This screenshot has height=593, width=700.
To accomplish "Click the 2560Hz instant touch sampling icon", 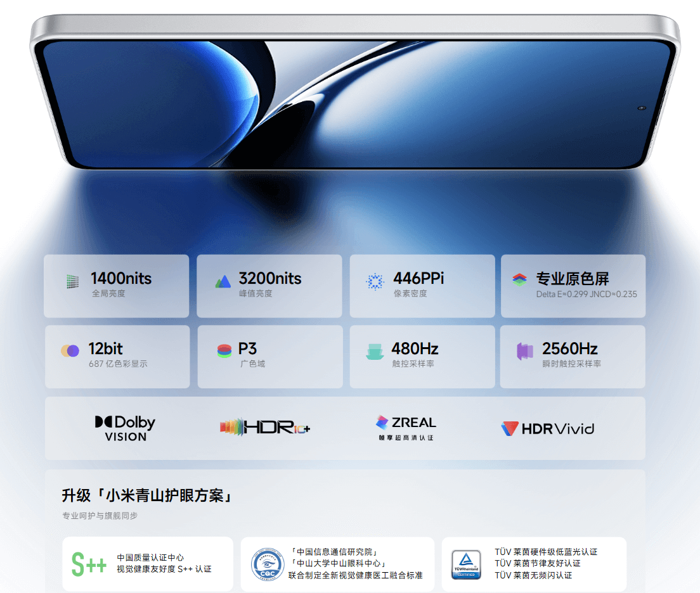I will (525, 349).
